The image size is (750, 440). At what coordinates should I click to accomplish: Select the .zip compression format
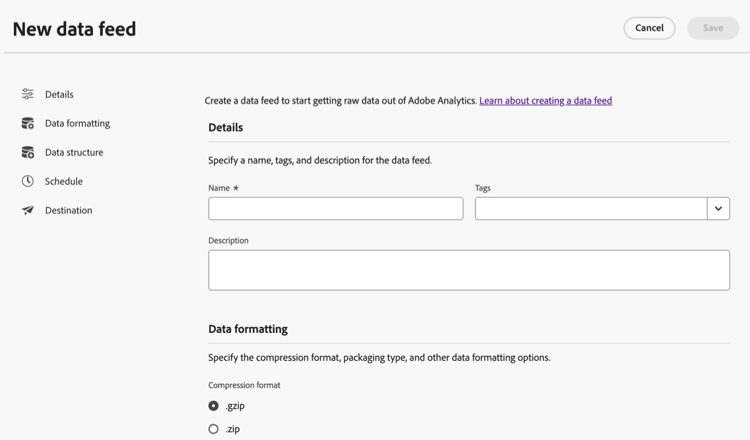click(213, 429)
